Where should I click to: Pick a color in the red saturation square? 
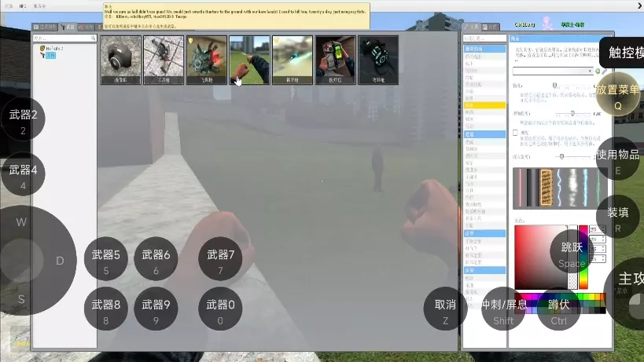(x=540, y=257)
